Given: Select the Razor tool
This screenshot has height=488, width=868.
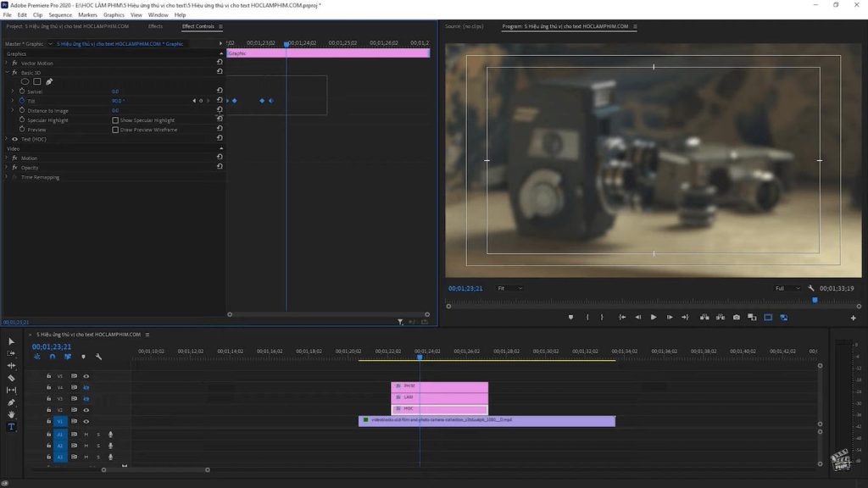Looking at the screenshot, I should (x=11, y=378).
